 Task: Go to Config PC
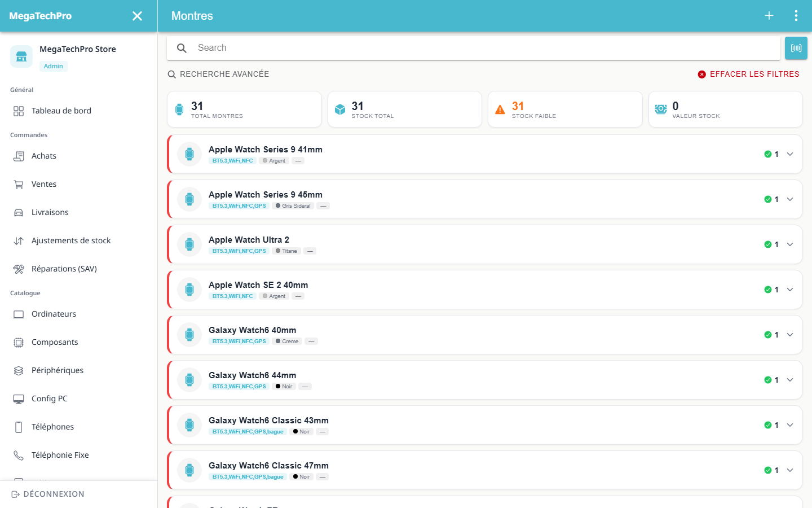tap(78, 399)
